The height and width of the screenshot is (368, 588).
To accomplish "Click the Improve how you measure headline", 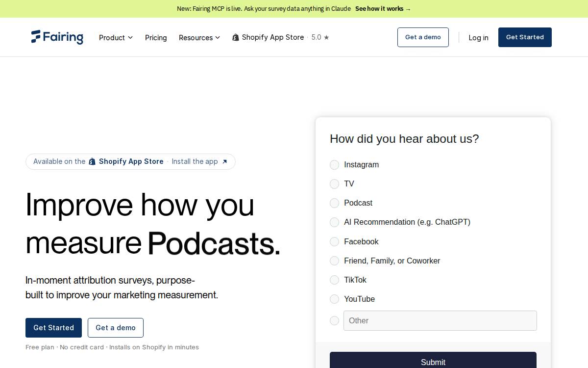I will [153, 224].
